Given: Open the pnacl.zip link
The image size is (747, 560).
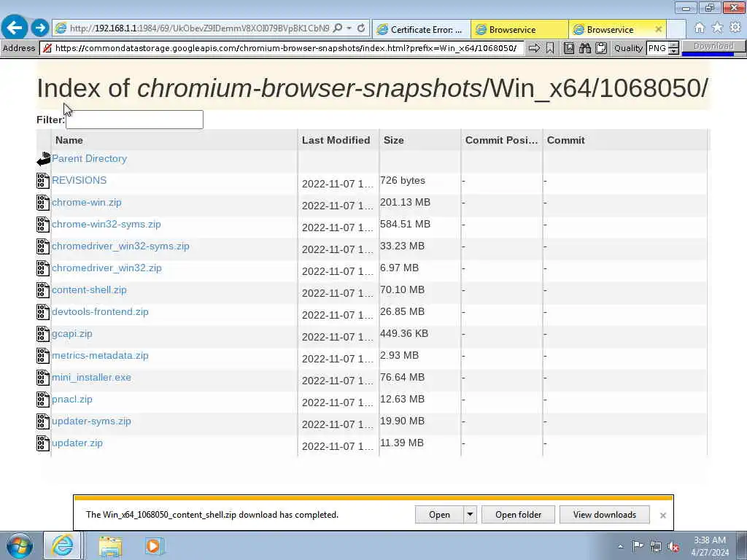Looking at the screenshot, I should click(x=72, y=400).
